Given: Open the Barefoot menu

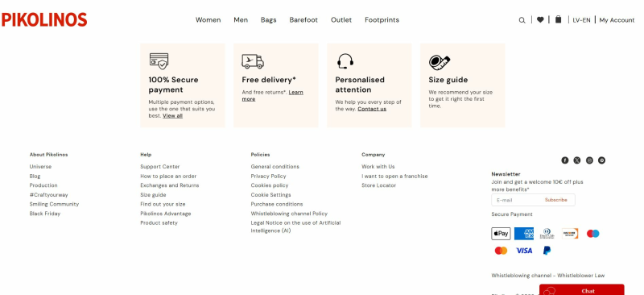Looking at the screenshot, I should (303, 20).
